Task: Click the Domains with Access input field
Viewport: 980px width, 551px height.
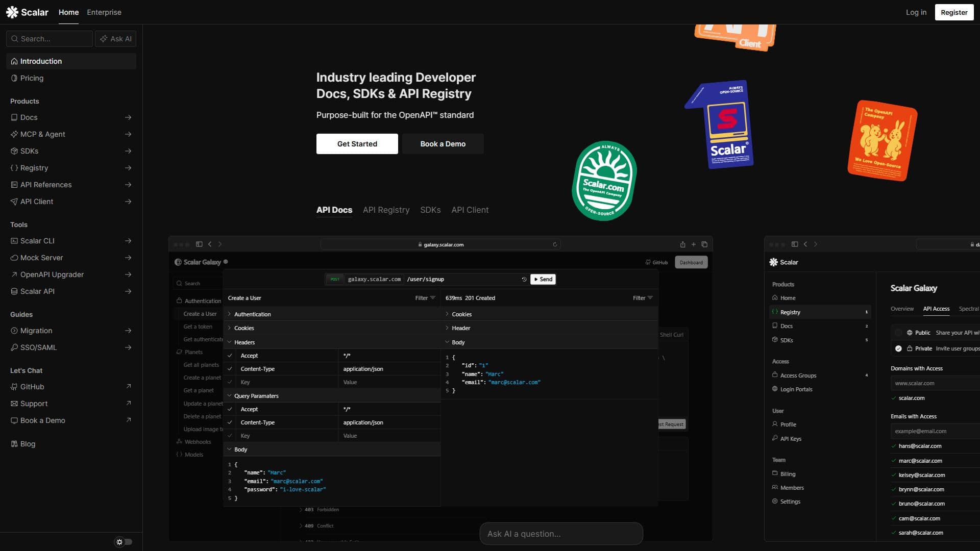Action: pos(935,383)
